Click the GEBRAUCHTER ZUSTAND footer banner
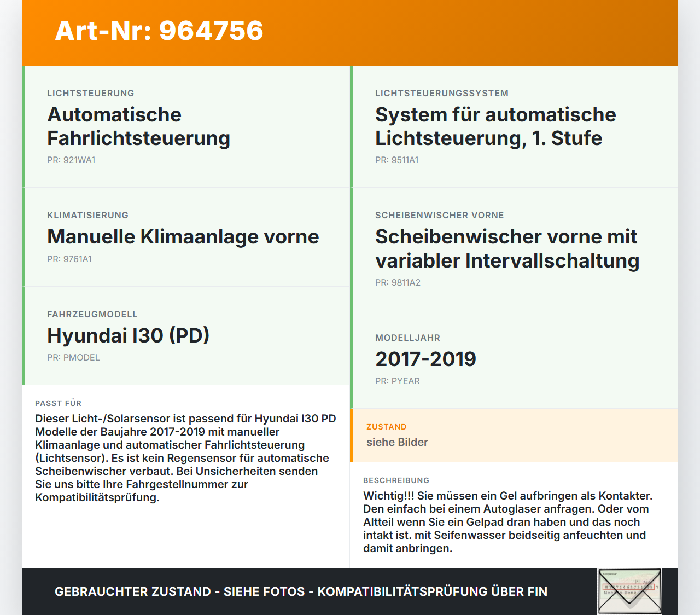 [x=301, y=591]
